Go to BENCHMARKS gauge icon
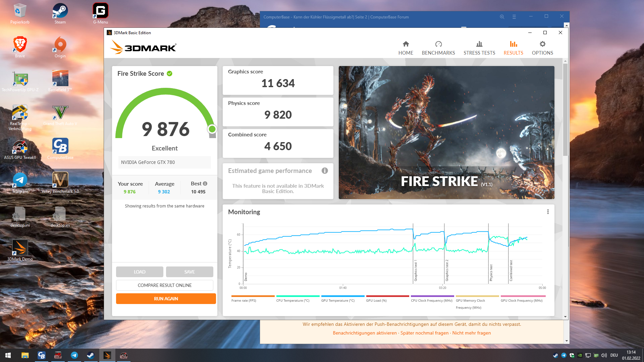644x362 pixels. [x=438, y=44]
